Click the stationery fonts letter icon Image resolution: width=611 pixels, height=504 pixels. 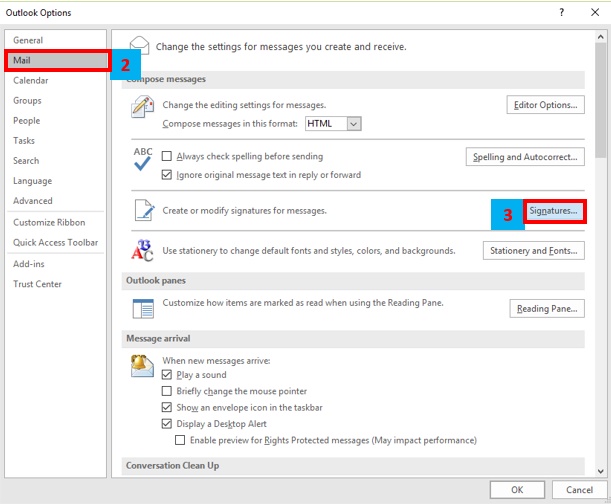pyautogui.click(x=142, y=250)
